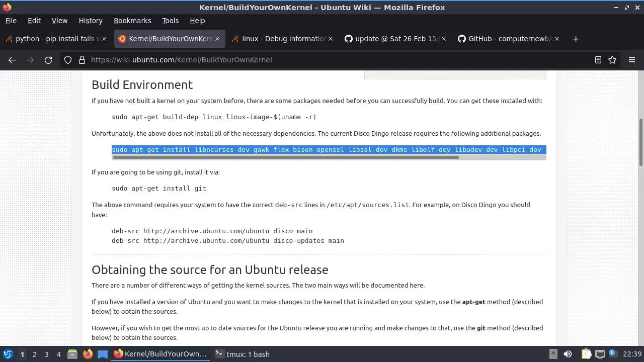Open the View menu
The image size is (644, 362).
59,21
